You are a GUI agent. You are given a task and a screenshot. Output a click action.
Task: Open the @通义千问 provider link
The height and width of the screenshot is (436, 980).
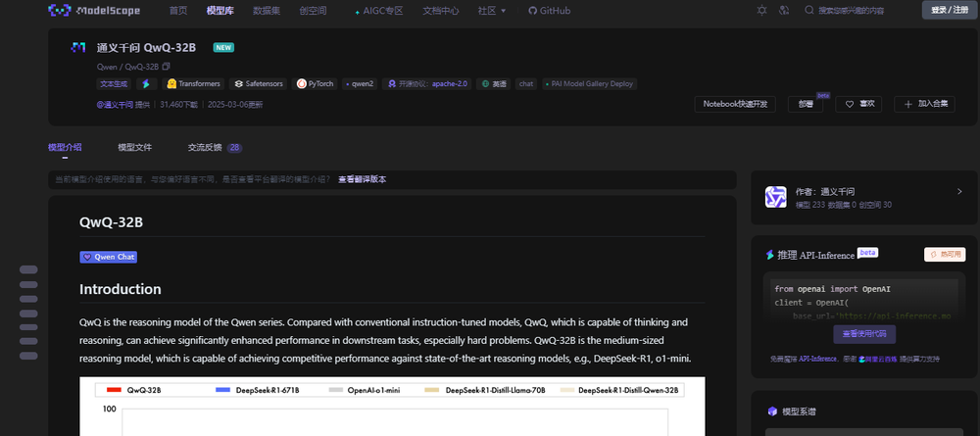tap(115, 104)
